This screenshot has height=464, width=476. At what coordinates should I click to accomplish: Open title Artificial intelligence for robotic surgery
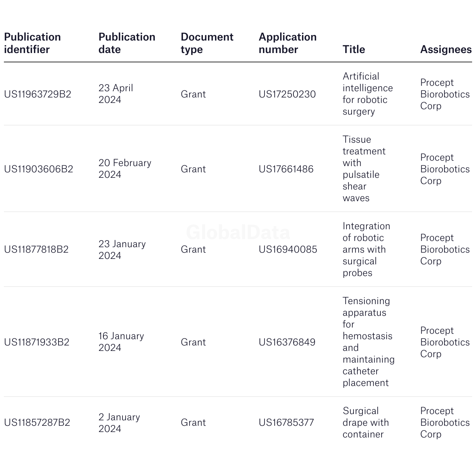point(367,94)
